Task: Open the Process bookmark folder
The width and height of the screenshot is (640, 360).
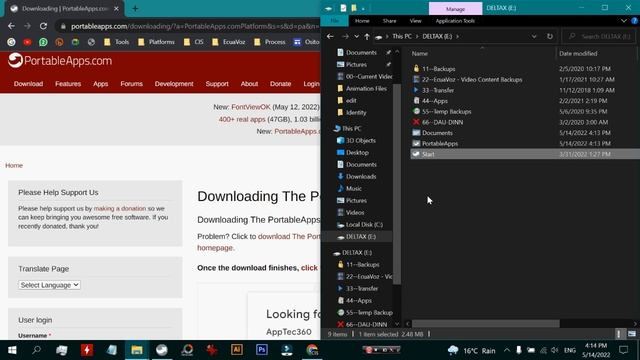Action: tap(270, 42)
